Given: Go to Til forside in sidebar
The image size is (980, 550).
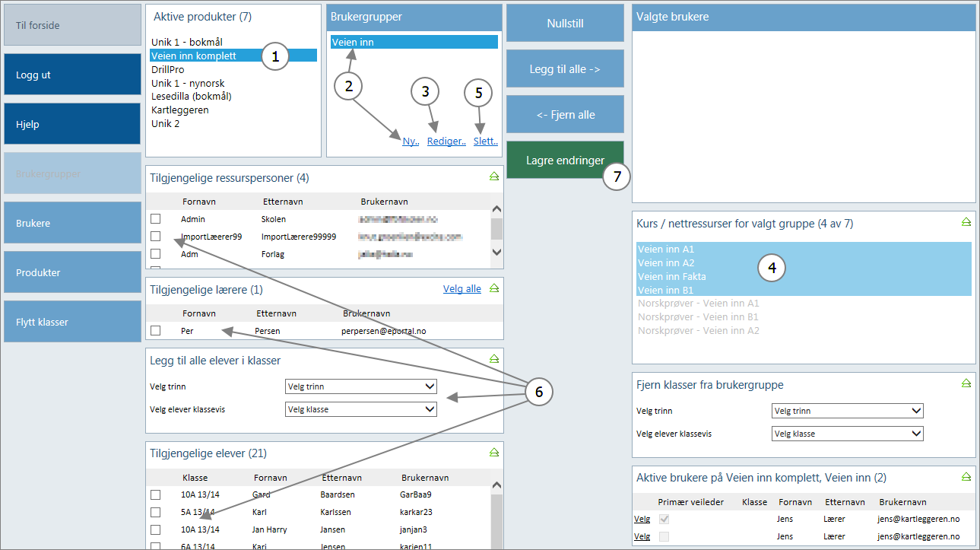Looking at the screenshot, I should 72,25.
